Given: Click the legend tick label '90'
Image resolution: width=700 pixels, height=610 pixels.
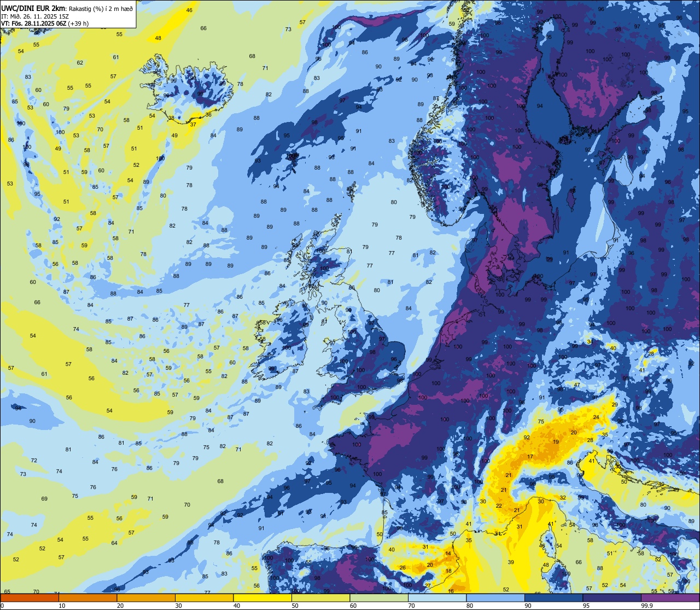Looking at the screenshot, I should tap(528, 606).
